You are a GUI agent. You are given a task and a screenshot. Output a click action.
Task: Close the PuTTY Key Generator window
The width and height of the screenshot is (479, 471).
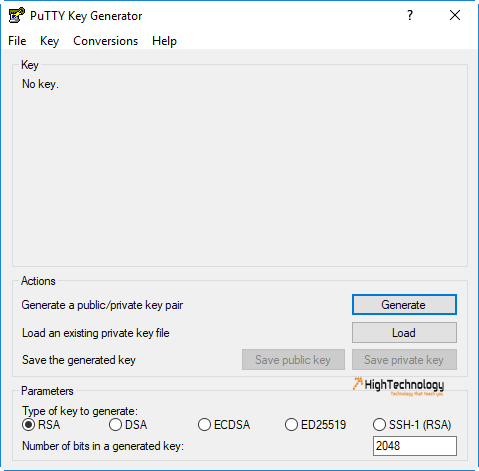[455, 15]
